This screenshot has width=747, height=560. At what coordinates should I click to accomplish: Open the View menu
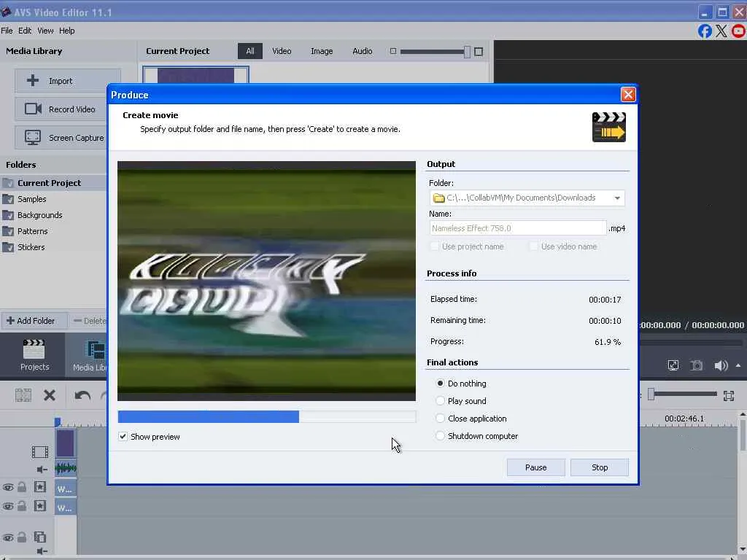point(45,31)
